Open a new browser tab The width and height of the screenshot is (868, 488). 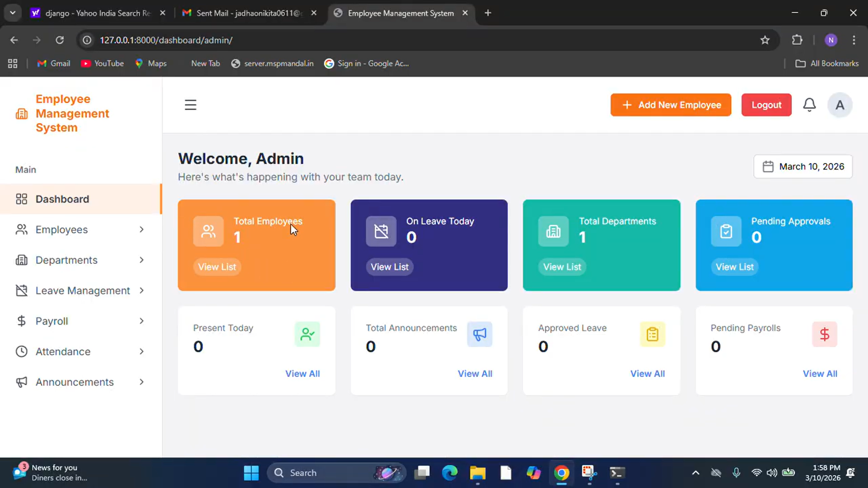click(x=488, y=13)
